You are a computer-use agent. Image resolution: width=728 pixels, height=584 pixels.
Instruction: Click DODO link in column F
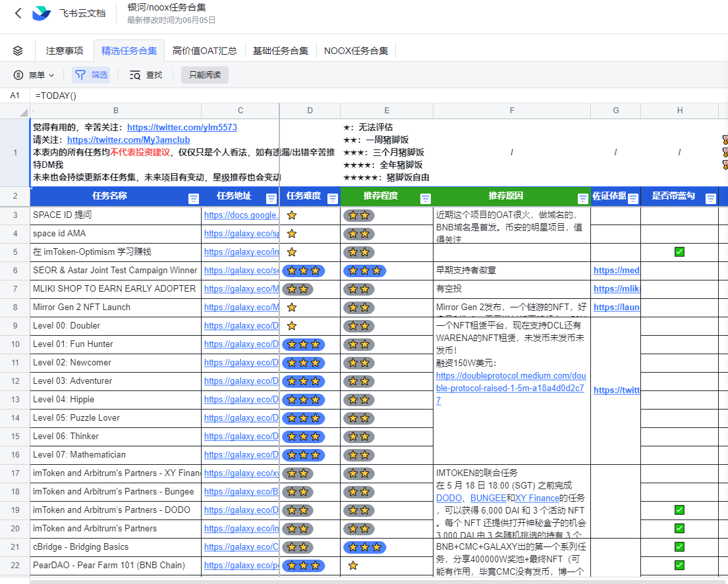(x=449, y=498)
